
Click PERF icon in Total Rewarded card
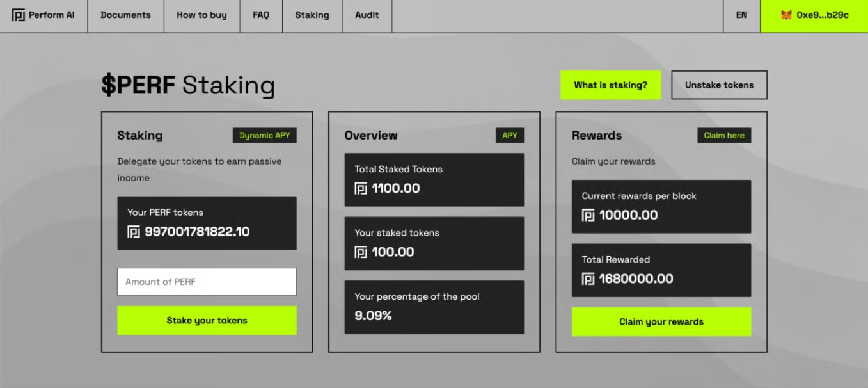click(588, 279)
